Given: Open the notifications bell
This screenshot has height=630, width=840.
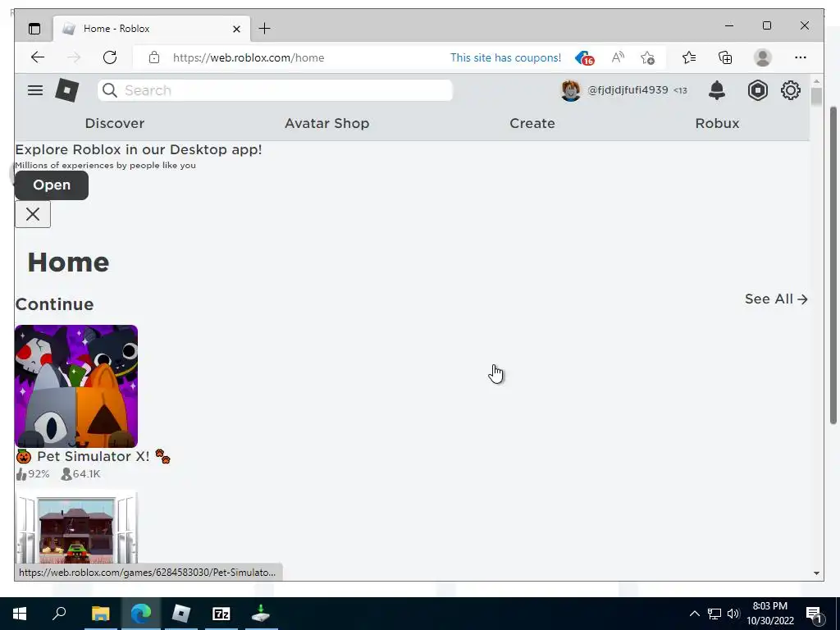Looking at the screenshot, I should 717,90.
